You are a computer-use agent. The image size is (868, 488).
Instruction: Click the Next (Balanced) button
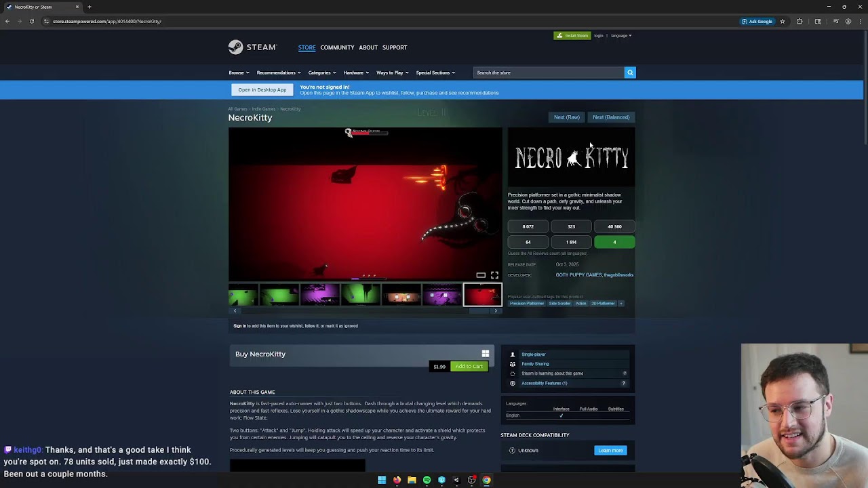coord(611,117)
